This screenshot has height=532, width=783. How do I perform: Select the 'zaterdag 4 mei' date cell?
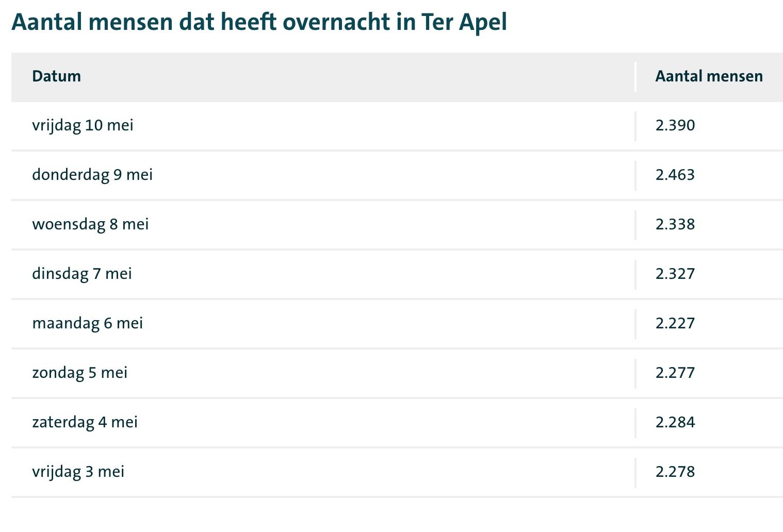[x=85, y=422]
